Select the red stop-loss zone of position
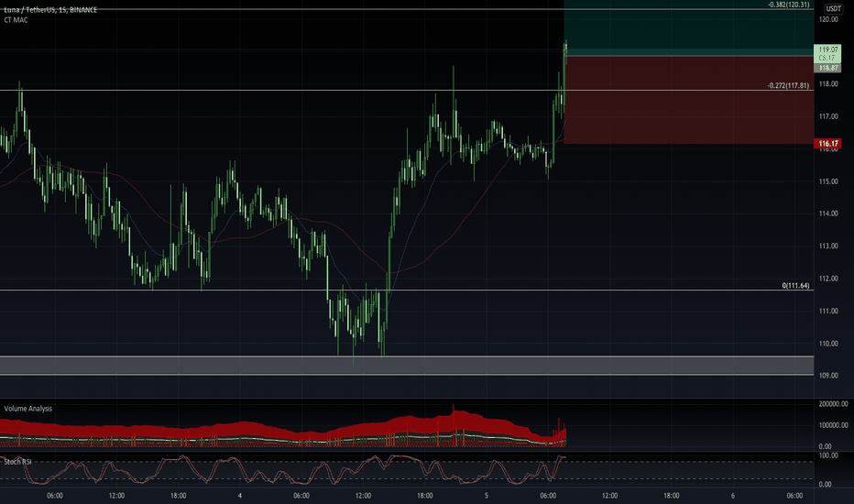Screen dimensions: 854x504 (688, 100)
